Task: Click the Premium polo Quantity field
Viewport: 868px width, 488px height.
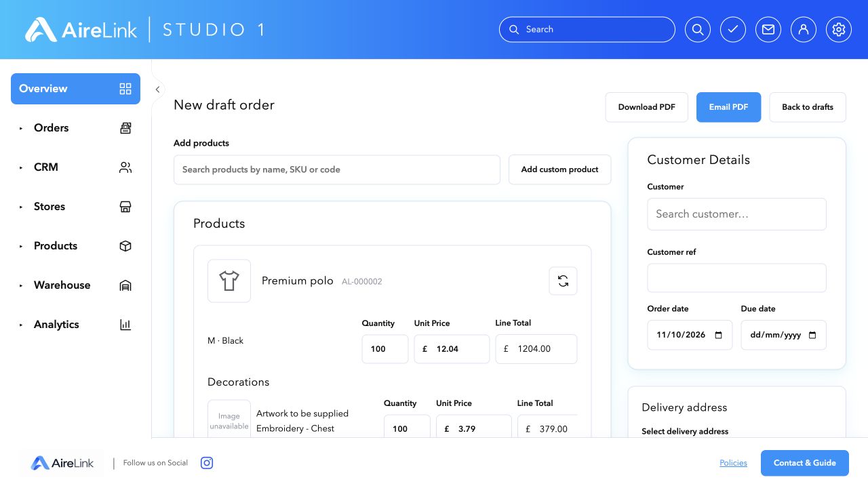Action: coord(385,349)
